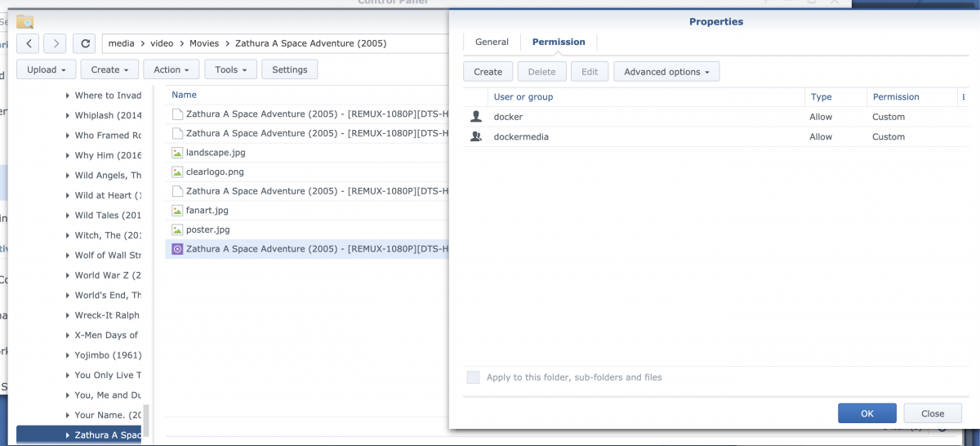The height and width of the screenshot is (446, 980).
Task: Open column options menu in permissions table
Action: click(964, 96)
